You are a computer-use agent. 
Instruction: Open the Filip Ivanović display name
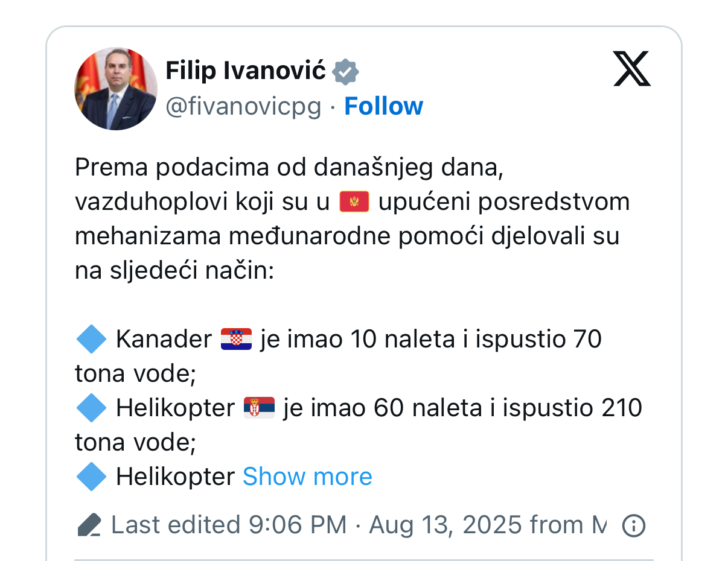pos(246,72)
